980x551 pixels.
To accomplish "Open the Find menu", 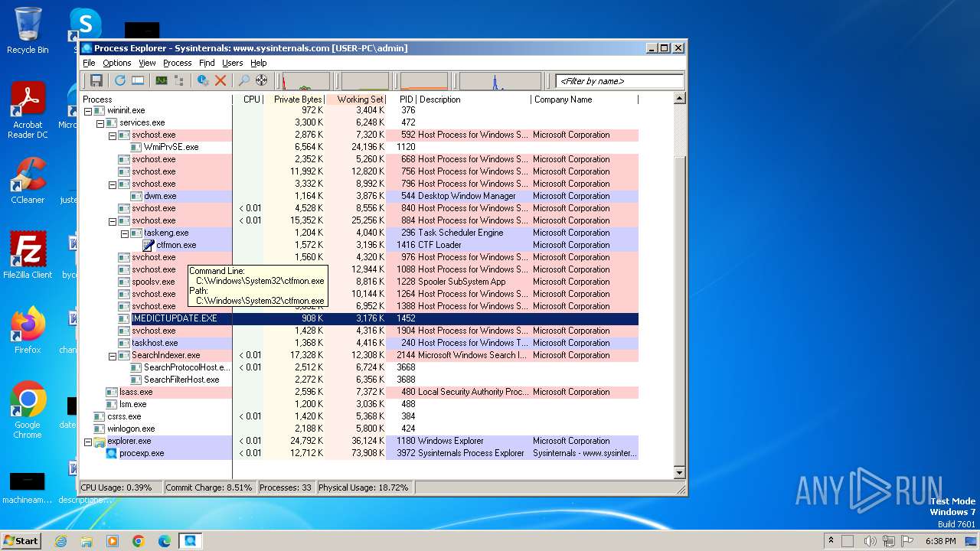I will click(x=207, y=63).
